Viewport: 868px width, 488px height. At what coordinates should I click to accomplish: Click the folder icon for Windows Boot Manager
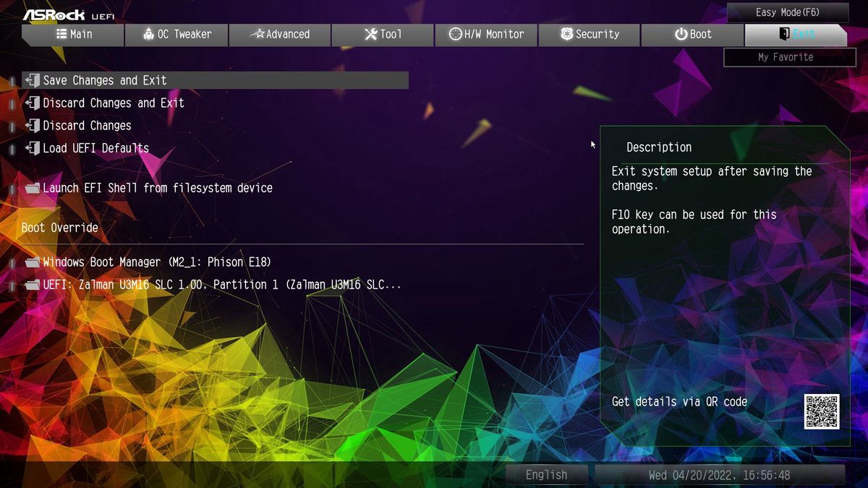point(32,262)
